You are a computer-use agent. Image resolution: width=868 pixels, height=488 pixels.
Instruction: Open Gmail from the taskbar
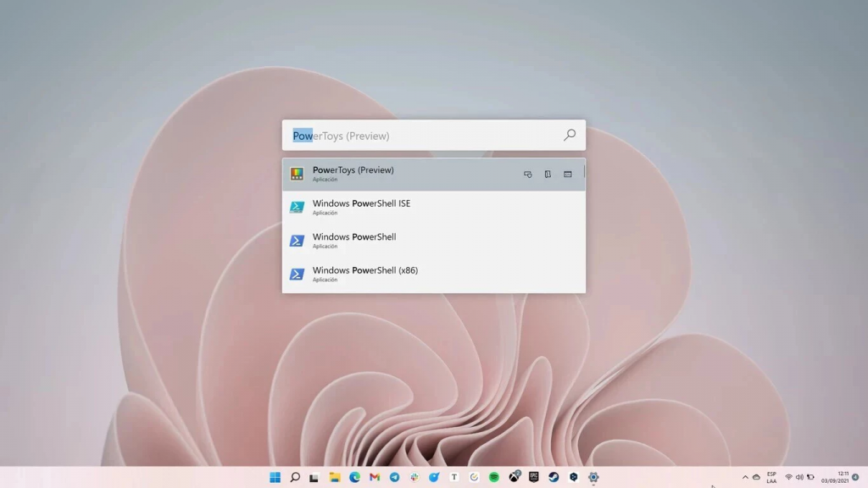[375, 477]
